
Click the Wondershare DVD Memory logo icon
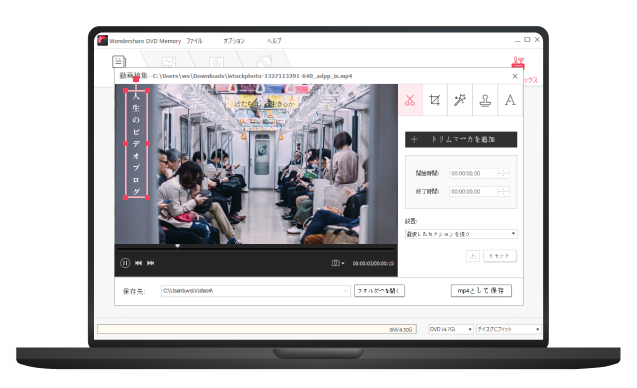102,41
